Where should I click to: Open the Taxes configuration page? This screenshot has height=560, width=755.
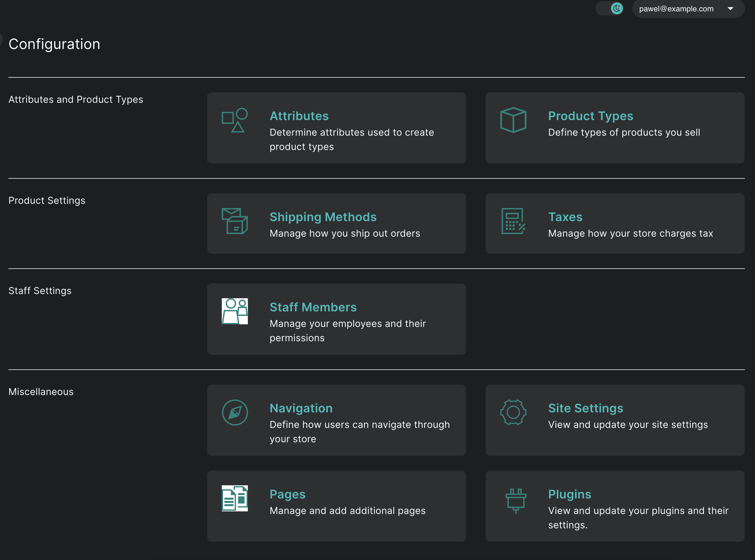point(565,217)
